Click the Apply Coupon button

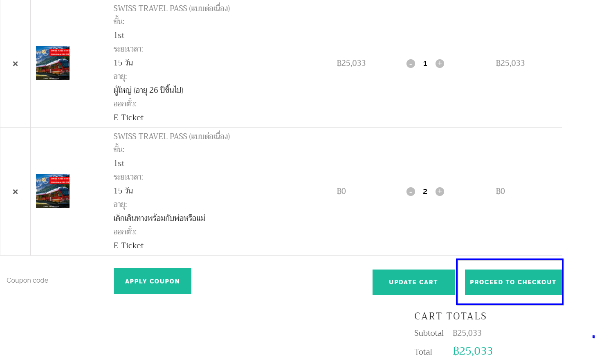pyautogui.click(x=153, y=281)
